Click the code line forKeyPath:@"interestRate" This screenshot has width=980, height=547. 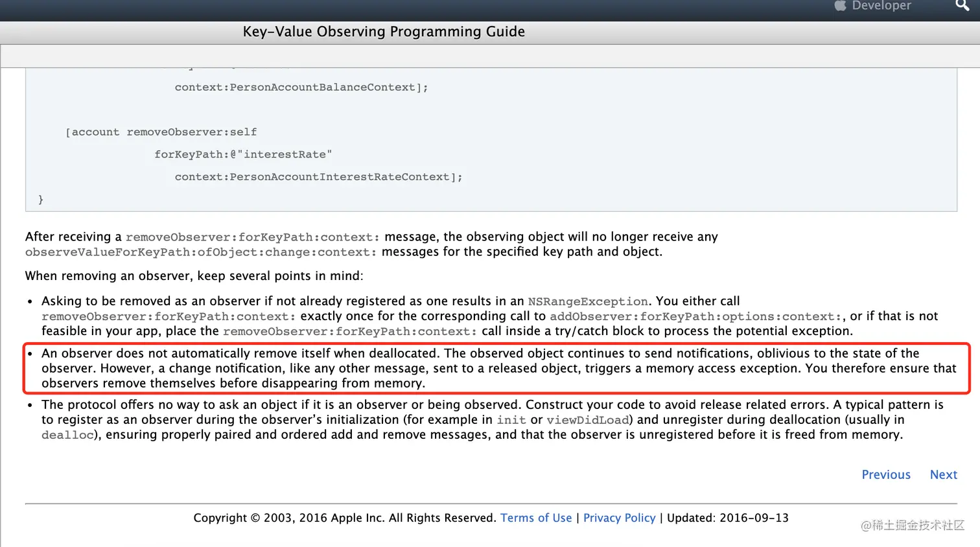pyautogui.click(x=243, y=154)
